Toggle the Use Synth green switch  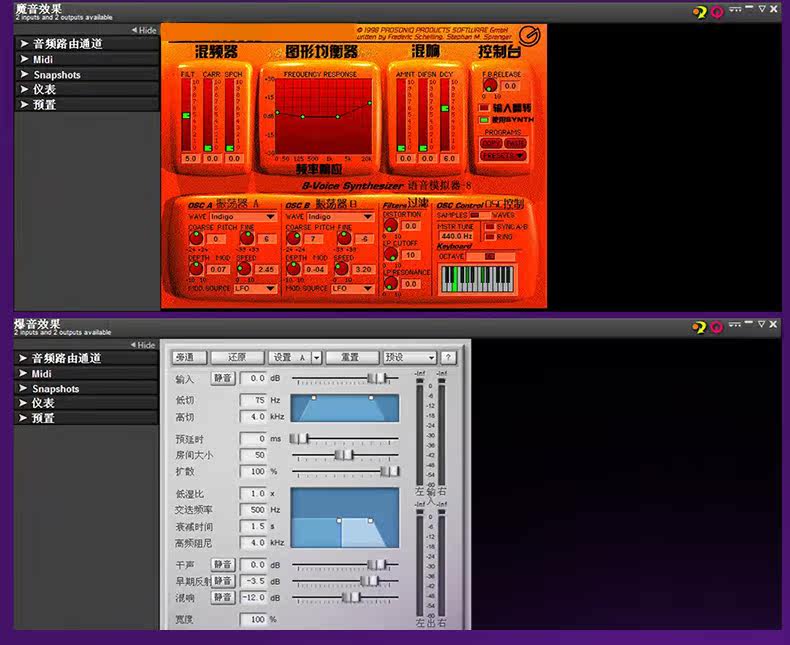(484, 120)
